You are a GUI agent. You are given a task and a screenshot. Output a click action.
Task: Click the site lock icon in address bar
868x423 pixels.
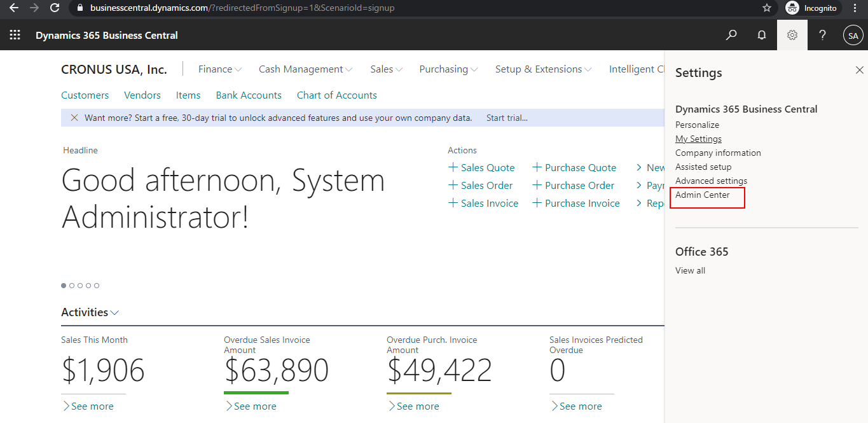tap(80, 8)
